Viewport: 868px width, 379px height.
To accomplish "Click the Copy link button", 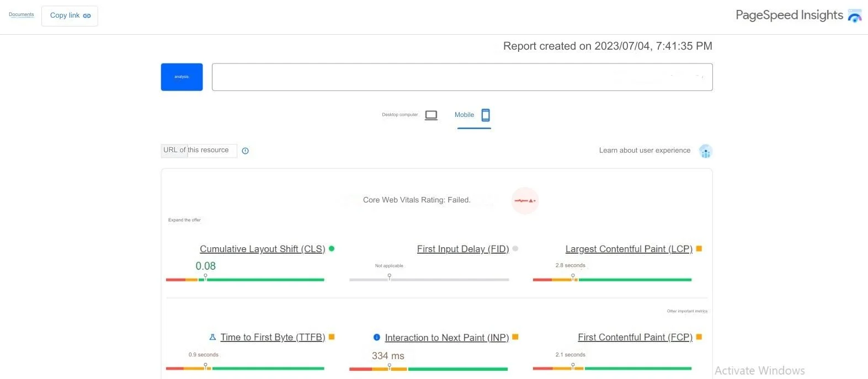I will pyautogui.click(x=70, y=15).
